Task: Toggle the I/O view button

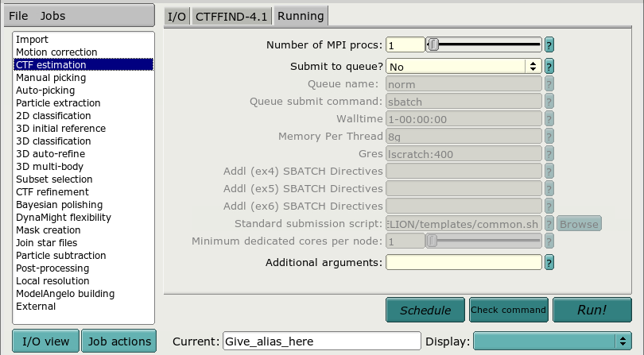Action: [x=45, y=341]
